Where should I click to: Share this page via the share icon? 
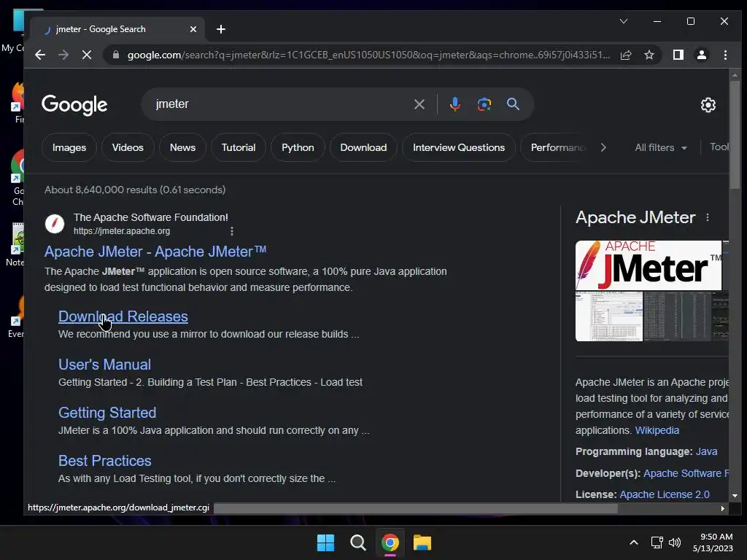[x=626, y=55]
